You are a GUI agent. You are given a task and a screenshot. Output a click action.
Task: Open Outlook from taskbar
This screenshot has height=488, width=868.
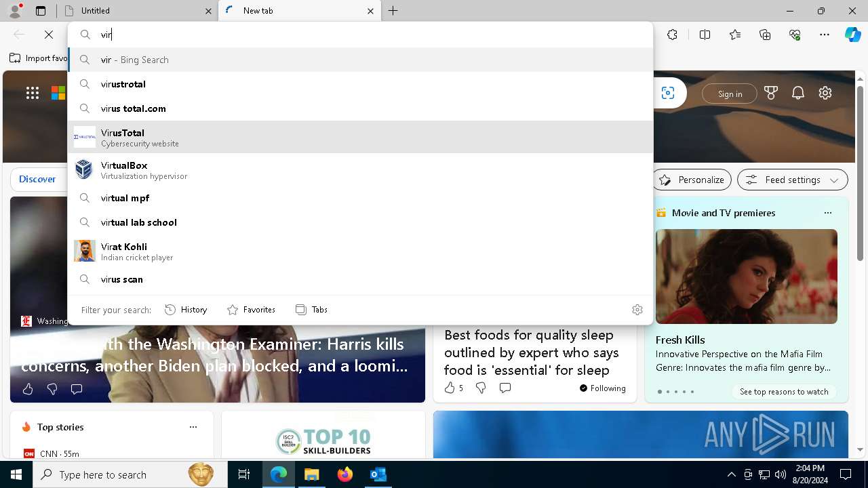click(x=378, y=474)
